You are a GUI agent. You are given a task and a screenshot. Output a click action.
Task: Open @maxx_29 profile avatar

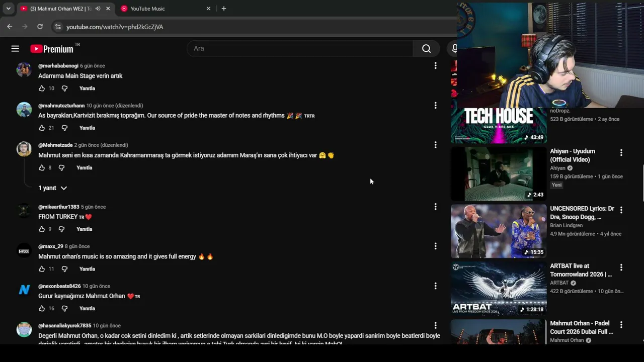(x=24, y=250)
